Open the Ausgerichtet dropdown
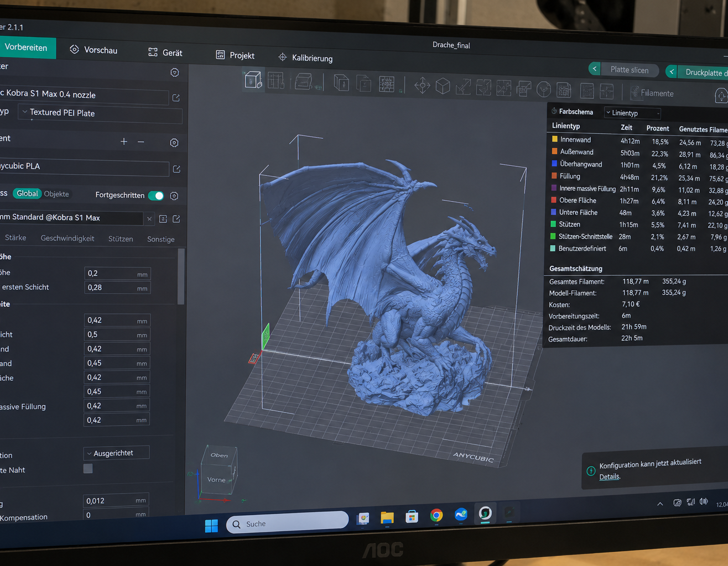728x566 pixels. coord(117,453)
